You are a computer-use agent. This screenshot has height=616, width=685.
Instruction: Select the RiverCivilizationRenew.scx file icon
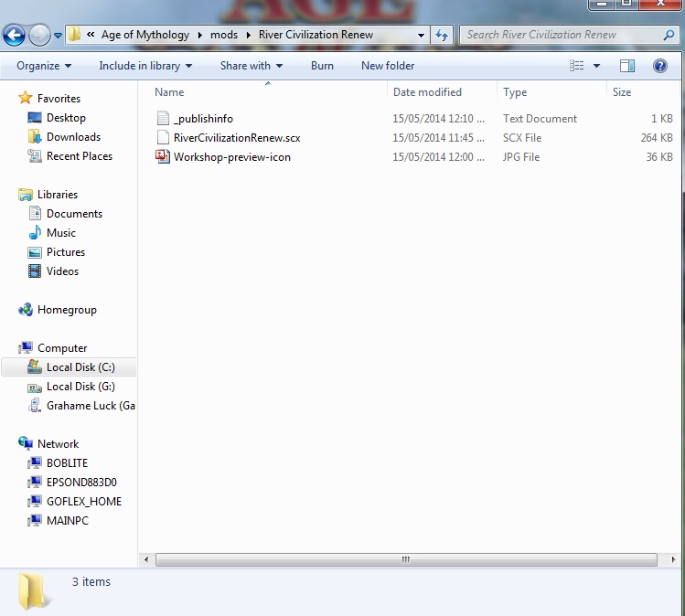pos(163,137)
